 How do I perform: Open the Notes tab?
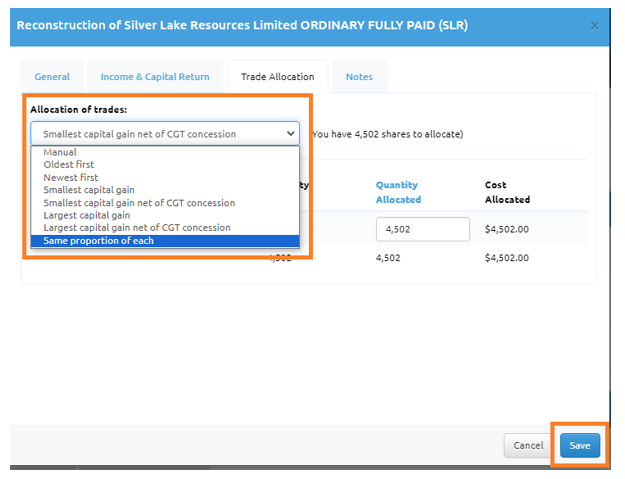(x=359, y=76)
